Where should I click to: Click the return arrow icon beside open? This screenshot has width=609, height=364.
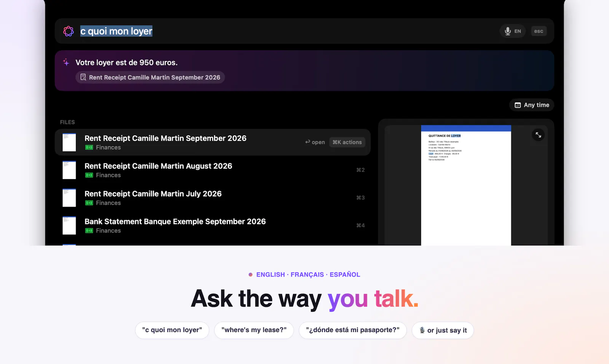pos(308,142)
